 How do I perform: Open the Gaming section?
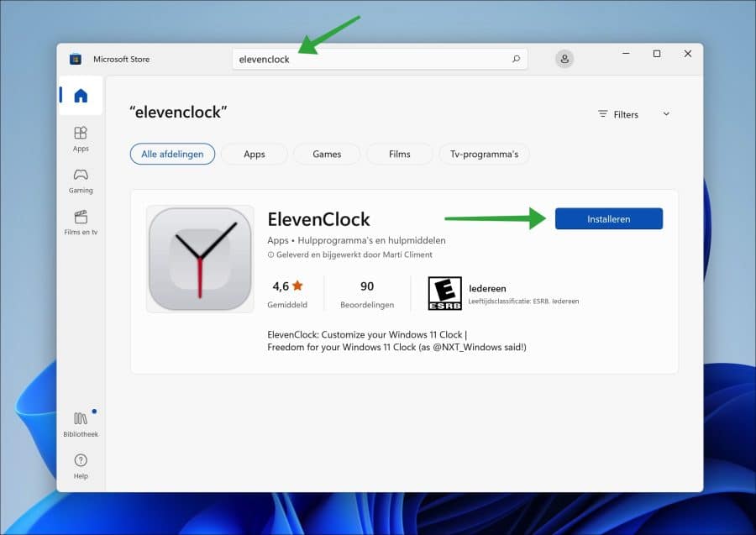(x=80, y=179)
